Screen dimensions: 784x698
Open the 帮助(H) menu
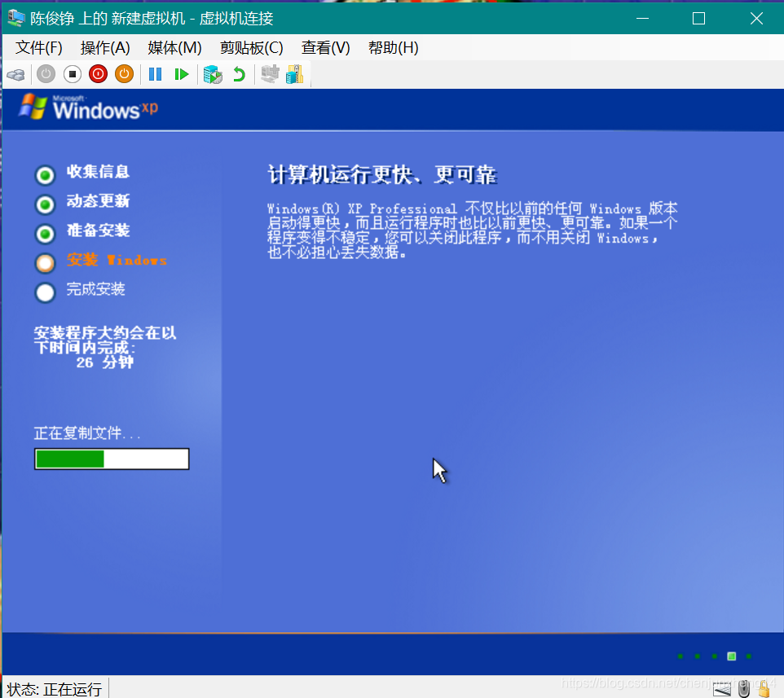393,47
